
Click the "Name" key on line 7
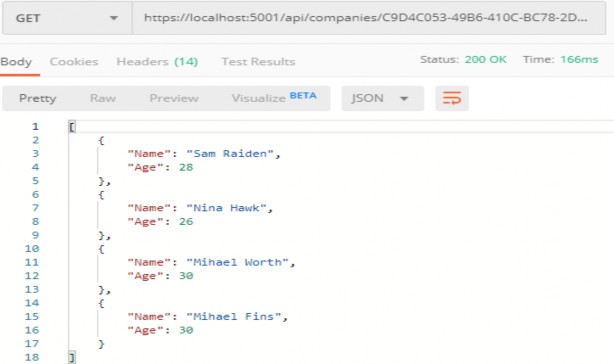(x=149, y=208)
